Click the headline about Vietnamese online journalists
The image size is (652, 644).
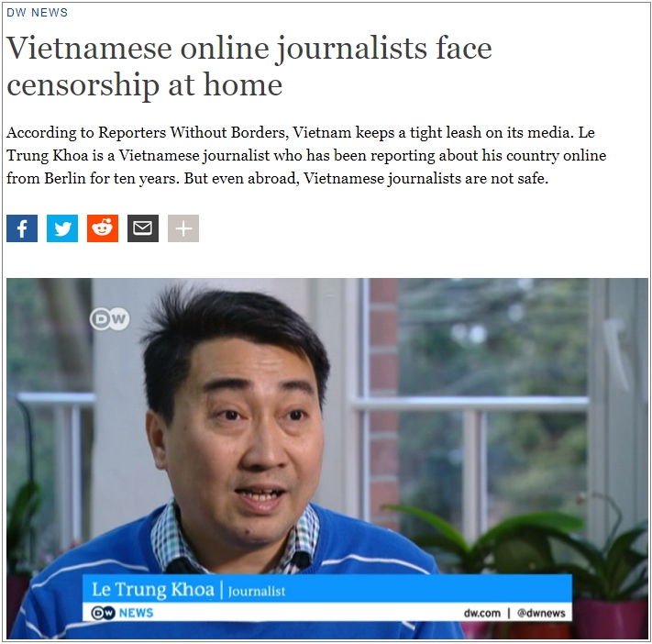pyautogui.click(x=249, y=66)
